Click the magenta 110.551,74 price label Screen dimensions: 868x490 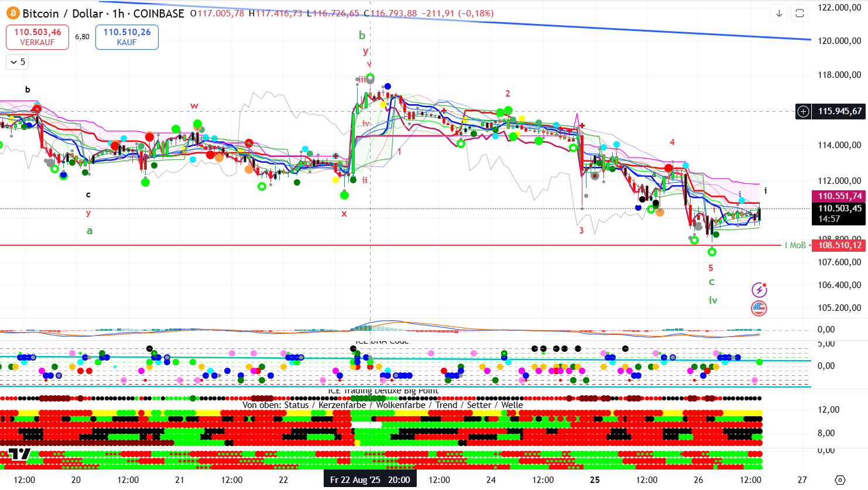pyautogui.click(x=839, y=196)
